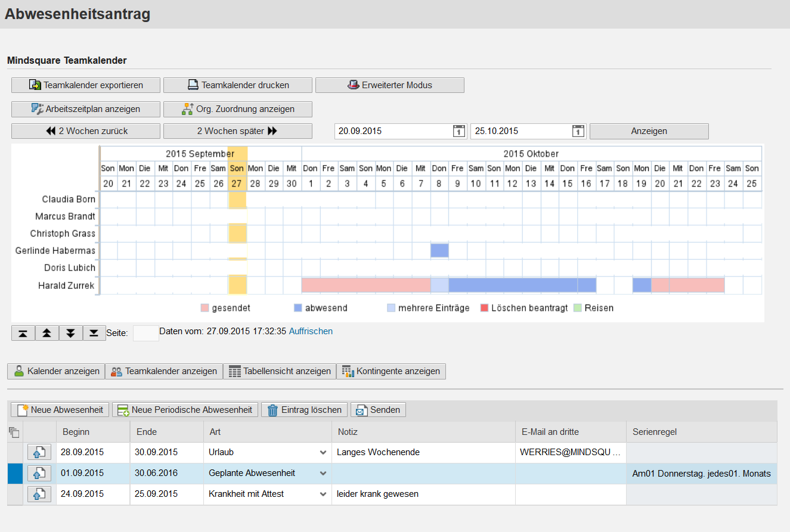Screen dimensions: 790x532
Task: Select row toggle for 24.09.2015 entry
Action: click(15, 494)
